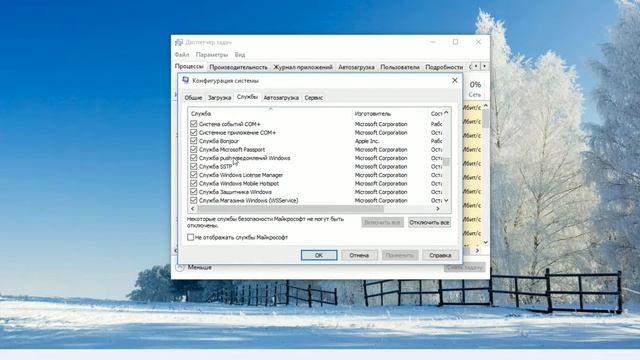Viewport: 640px width, 360px height.
Task: Click Task Manager list scroll down arrow
Action: [x=485, y=242]
